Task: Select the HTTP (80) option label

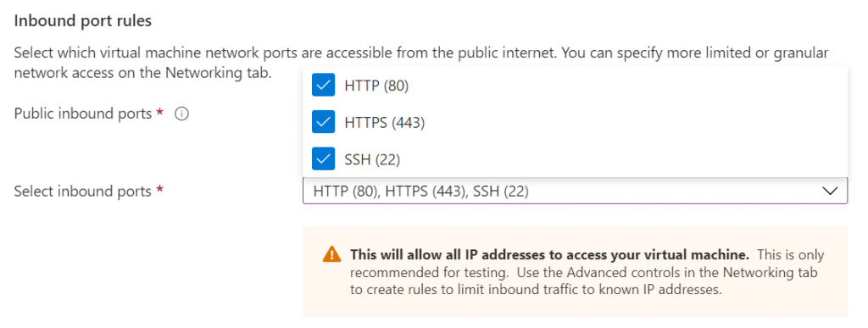Action: (x=376, y=86)
